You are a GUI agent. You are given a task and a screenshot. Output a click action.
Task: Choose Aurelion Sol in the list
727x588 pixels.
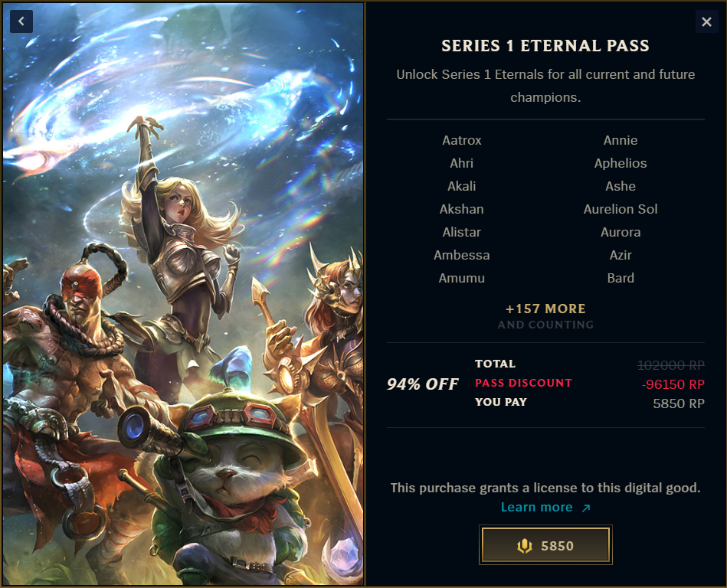click(621, 209)
